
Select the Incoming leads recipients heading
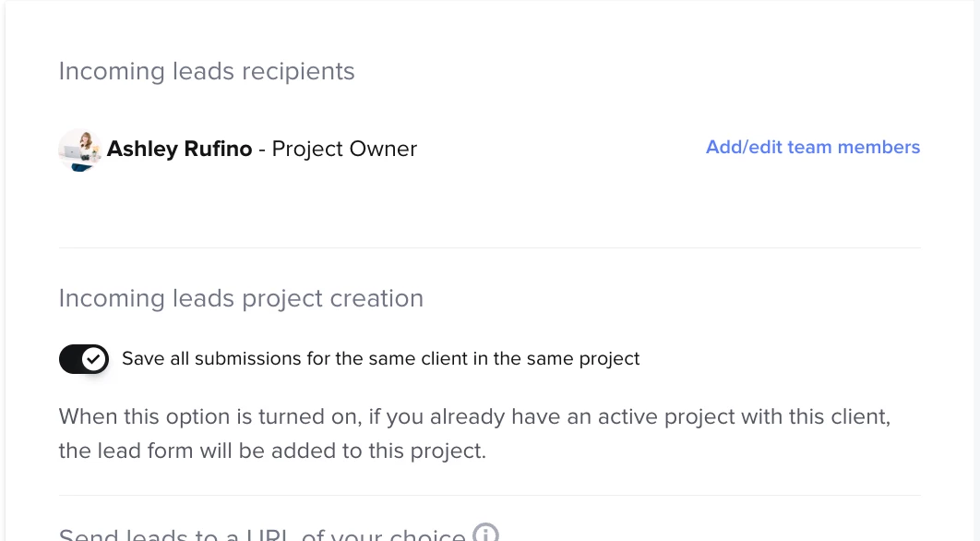point(207,72)
